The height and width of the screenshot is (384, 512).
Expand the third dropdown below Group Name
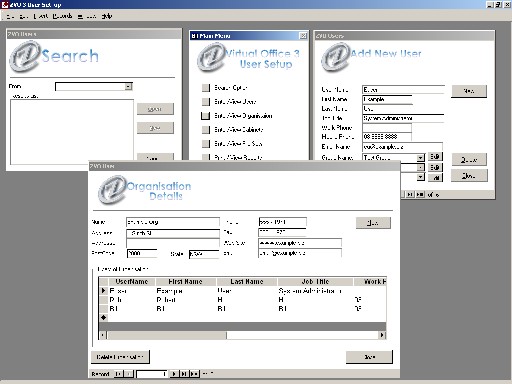point(421,177)
